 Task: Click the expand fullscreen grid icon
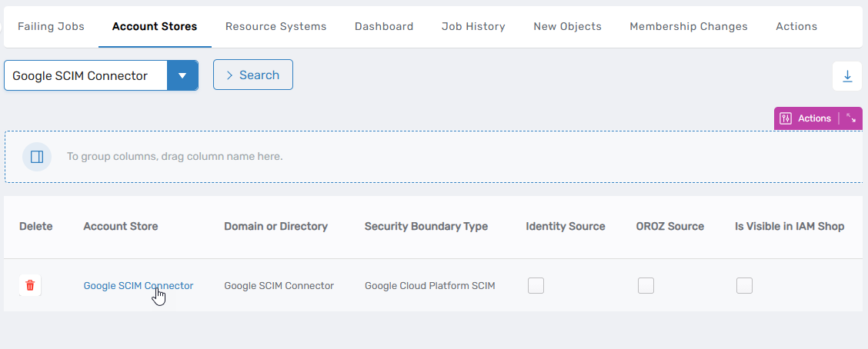(851, 118)
